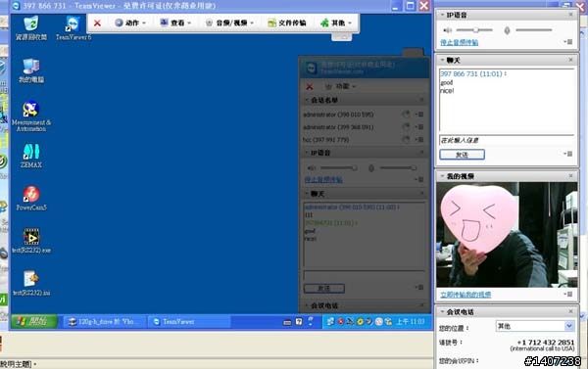Viewport: 588px width, 369px height.
Task: Select hcc (397 991 779) session entry
Action: click(x=326, y=140)
